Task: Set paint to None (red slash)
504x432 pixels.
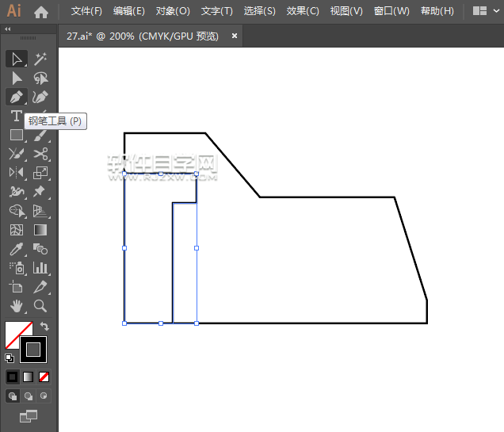Action: point(44,377)
